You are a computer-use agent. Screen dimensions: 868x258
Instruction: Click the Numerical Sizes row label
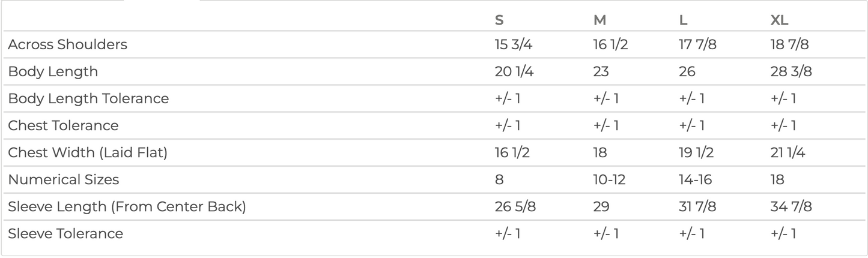64,179
